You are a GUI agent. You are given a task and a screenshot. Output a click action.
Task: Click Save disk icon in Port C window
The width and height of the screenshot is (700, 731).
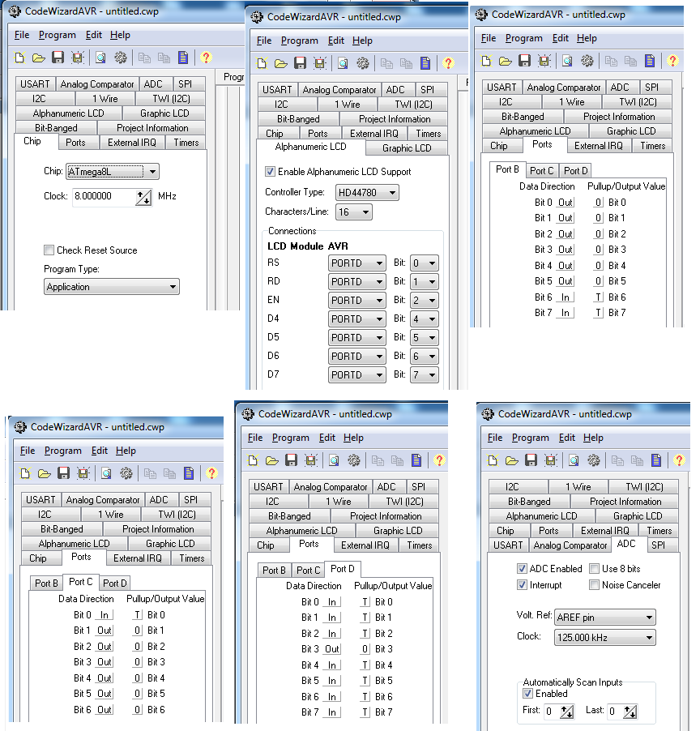coord(63,473)
